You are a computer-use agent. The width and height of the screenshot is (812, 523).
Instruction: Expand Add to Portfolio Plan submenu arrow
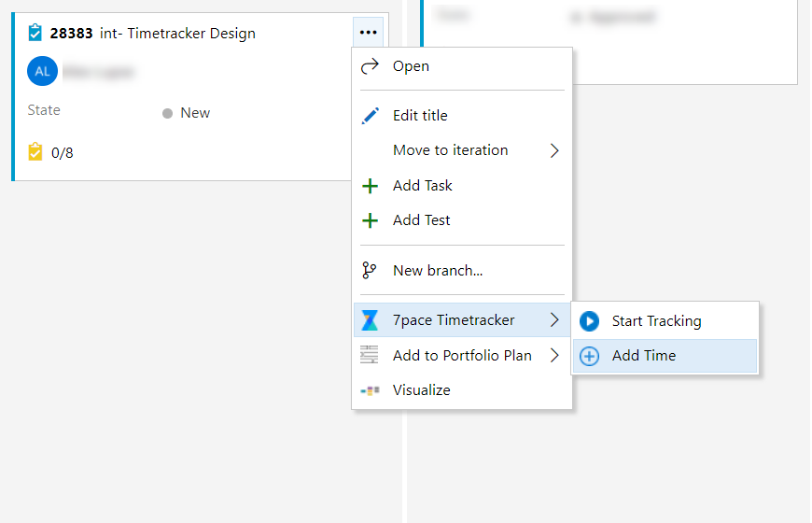(554, 355)
